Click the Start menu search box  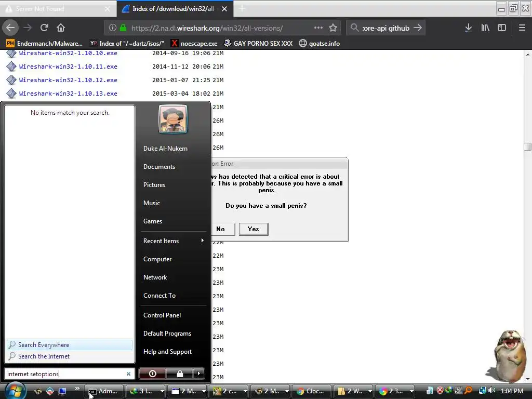coord(65,374)
